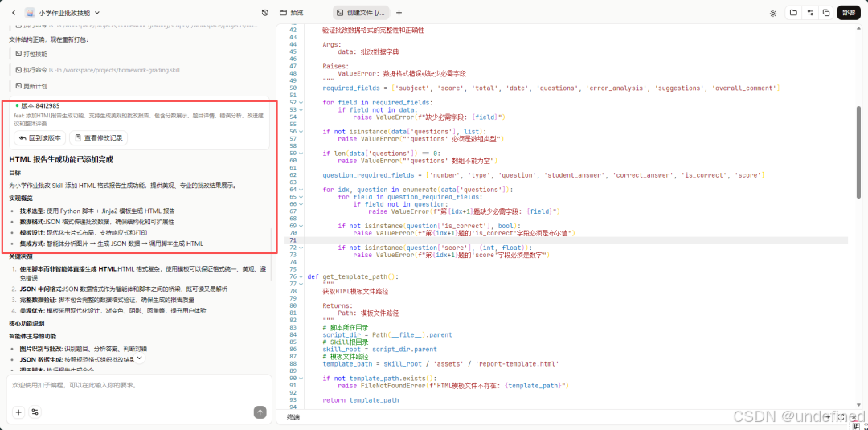The width and height of the screenshot is (868, 430).
Task: Open the 小学作业批改技能 project dropdown chevron
Action: (97, 12)
